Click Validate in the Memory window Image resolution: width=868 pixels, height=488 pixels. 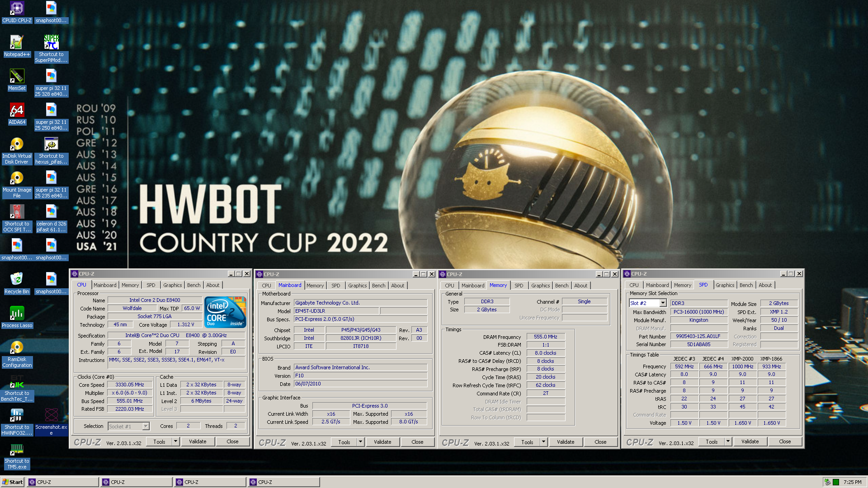tap(566, 442)
